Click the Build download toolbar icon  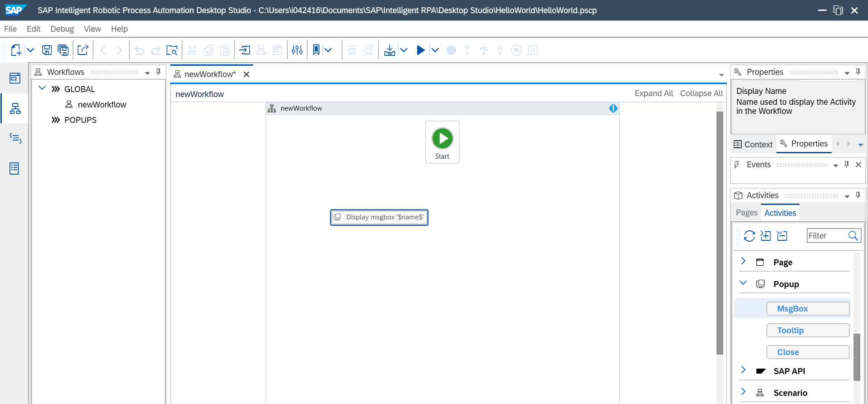389,50
